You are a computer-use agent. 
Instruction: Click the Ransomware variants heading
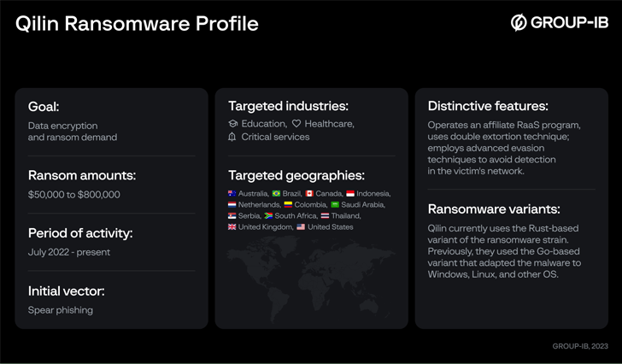coord(493,208)
